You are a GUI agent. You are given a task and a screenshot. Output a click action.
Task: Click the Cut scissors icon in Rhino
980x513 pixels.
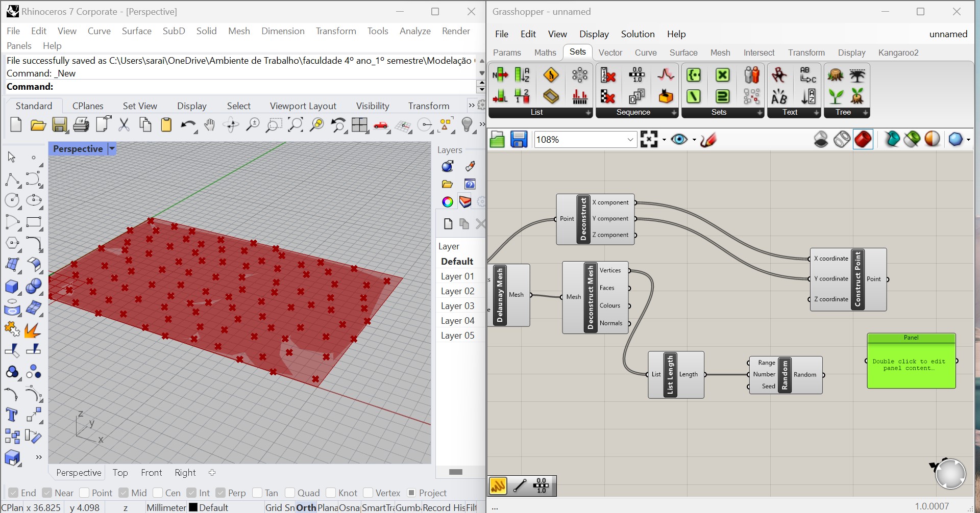124,125
